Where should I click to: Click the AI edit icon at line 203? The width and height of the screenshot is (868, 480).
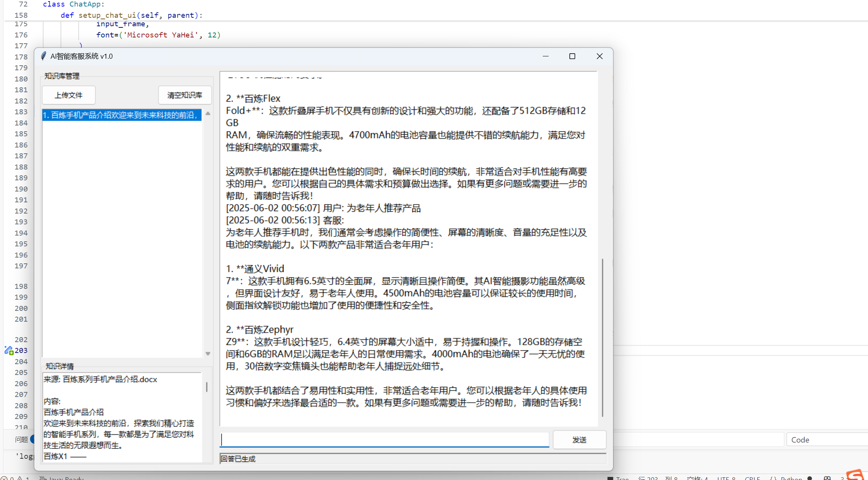[x=8, y=350]
